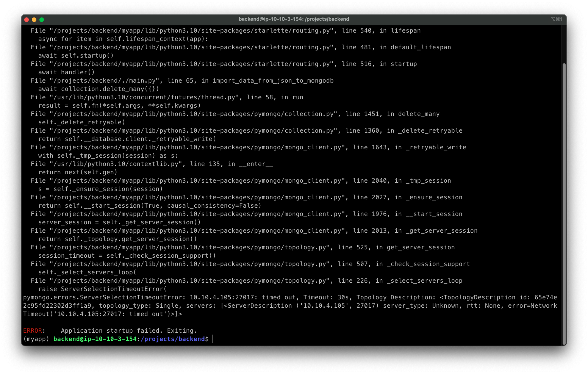The width and height of the screenshot is (588, 374).
Task: Click 'await collection.delete_many({})' code line
Action: pos(99,89)
